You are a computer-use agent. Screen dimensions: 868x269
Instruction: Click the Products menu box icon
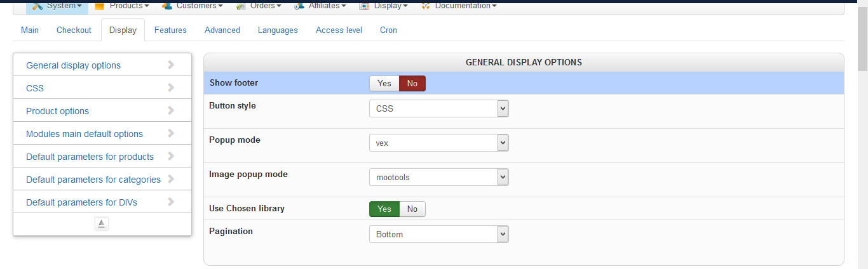pos(100,6)
